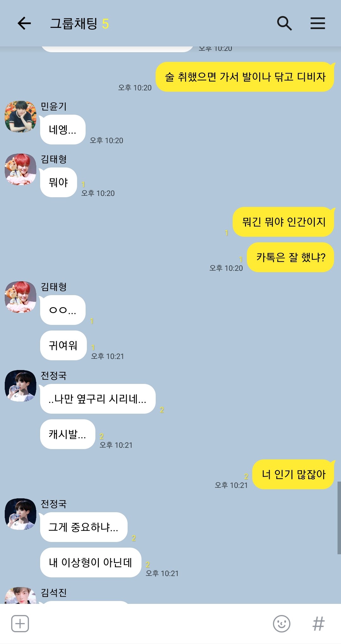Tap the hashtag search icon

point(318,623)
